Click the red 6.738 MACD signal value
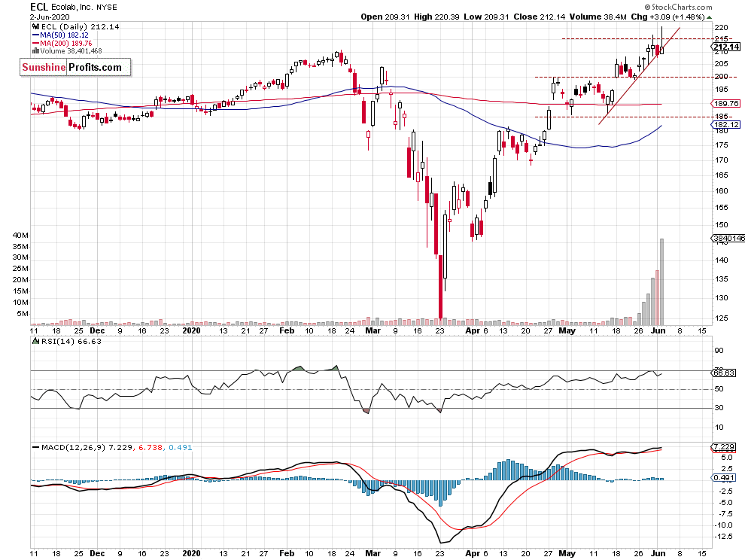 coord(151,447)
